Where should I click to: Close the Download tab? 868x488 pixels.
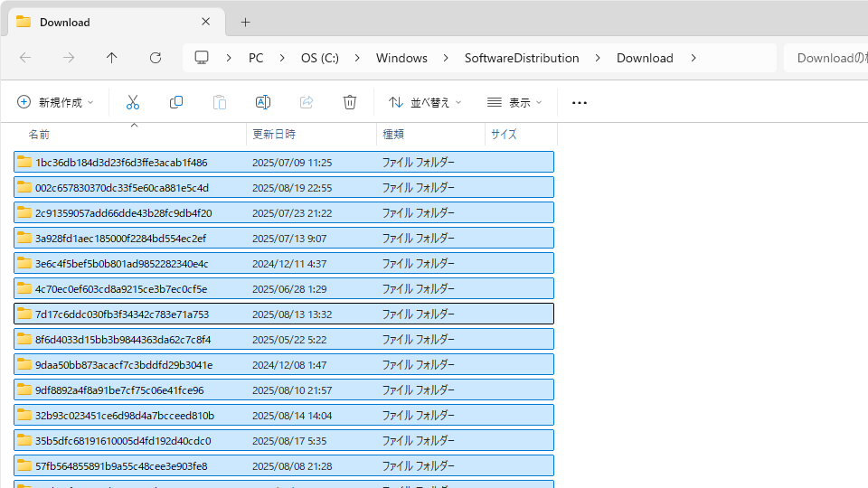[206, 22]
